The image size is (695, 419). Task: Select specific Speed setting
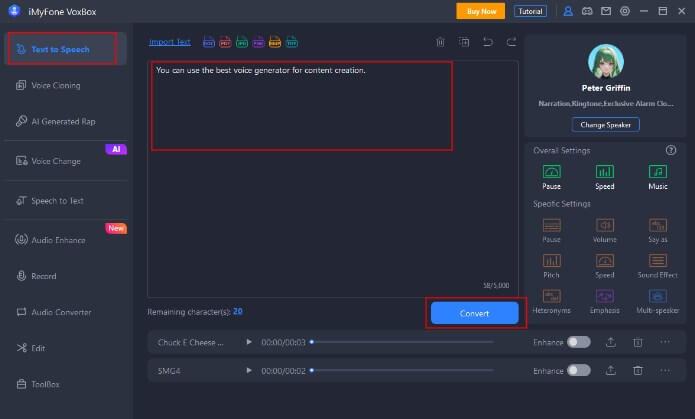(605, 266)
